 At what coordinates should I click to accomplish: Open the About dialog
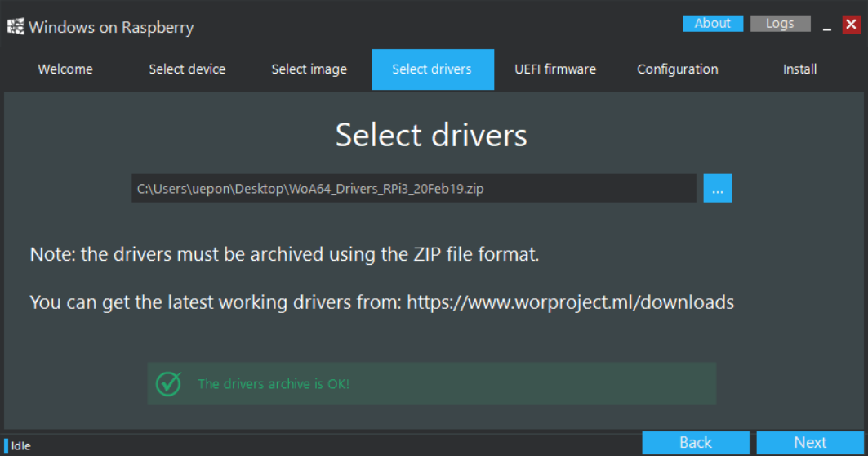click(713, 23)
